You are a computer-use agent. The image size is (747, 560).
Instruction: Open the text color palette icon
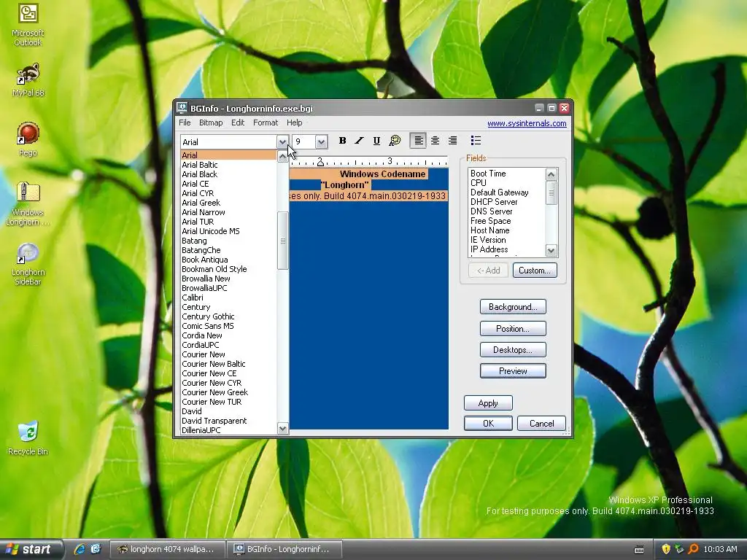point(395,141)
